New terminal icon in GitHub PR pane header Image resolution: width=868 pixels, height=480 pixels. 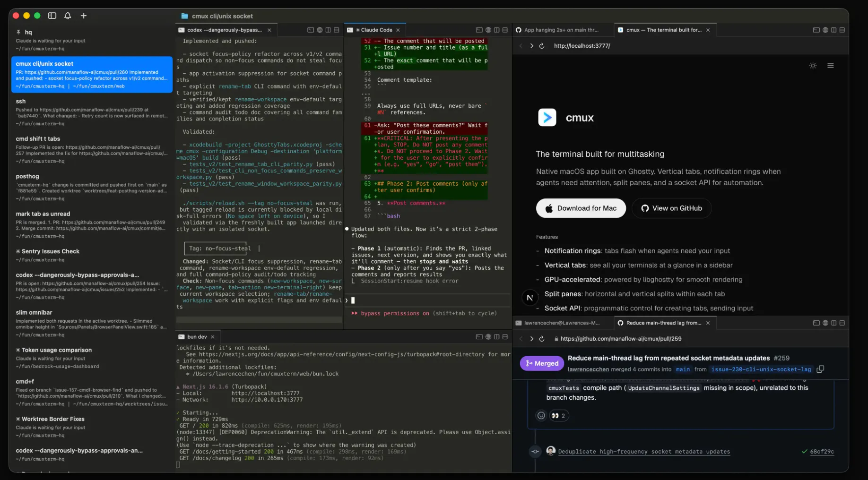point(816,323)
